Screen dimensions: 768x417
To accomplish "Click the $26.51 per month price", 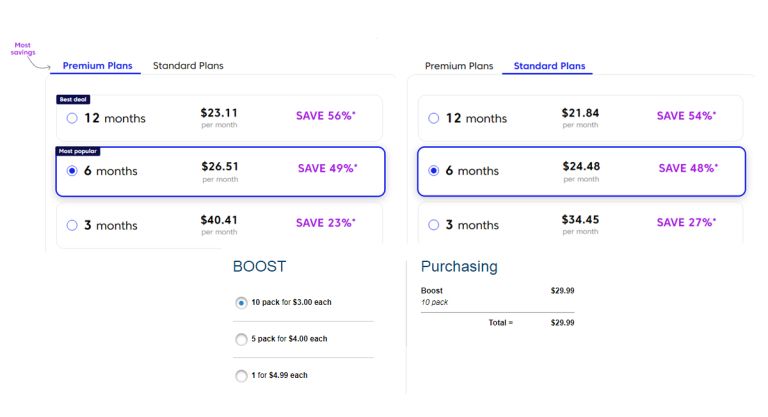I will [220, 172].
